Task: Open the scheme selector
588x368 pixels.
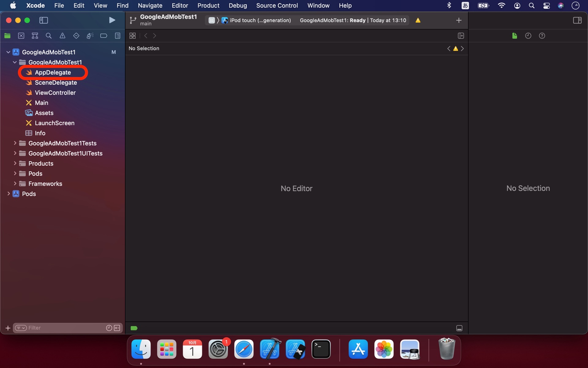Action: click(x=212, y=20)
